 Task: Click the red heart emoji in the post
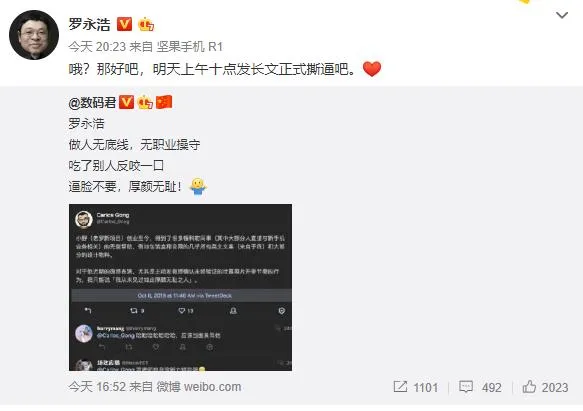[x=372, y=69]
